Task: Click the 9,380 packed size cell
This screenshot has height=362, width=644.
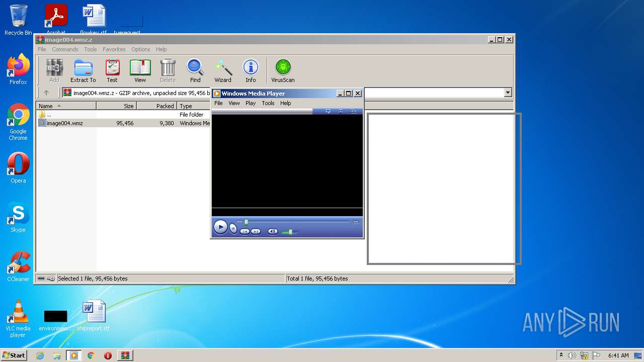Action: click(x=167, y=123)
